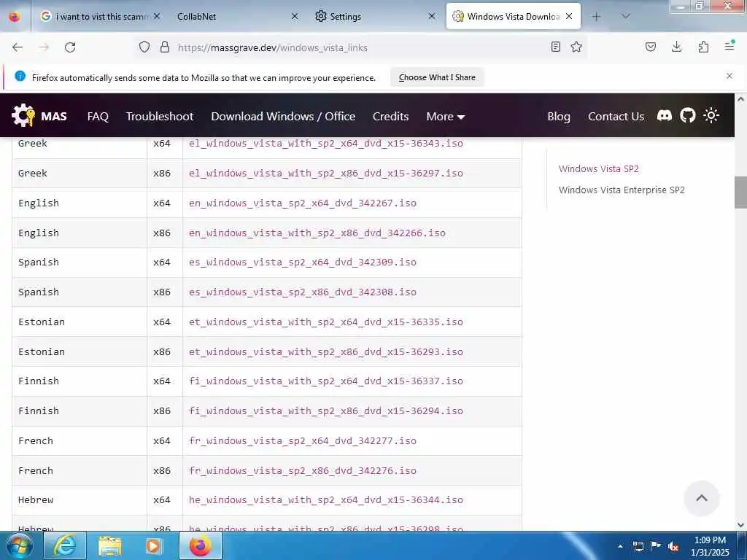Open the Troubleshoot menu item

(160, 116)
